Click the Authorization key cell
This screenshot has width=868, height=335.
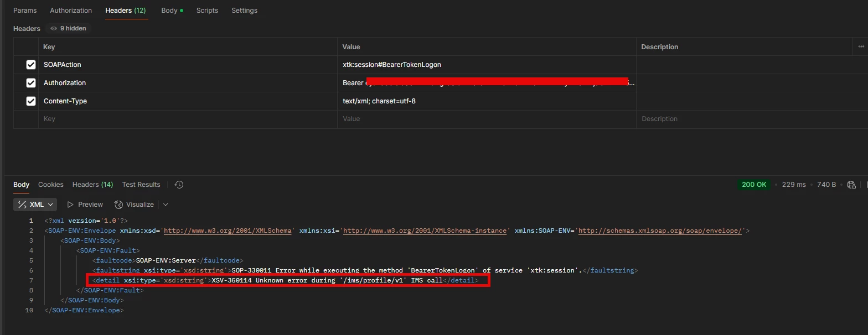click(188, 83)
